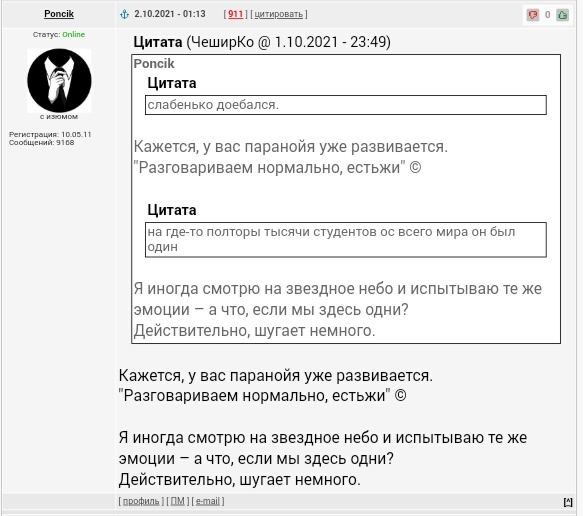Viewport: 583px width, 516px height.
Task: Click the quoted text слабенько доебался.
Action: click(213, 104)
